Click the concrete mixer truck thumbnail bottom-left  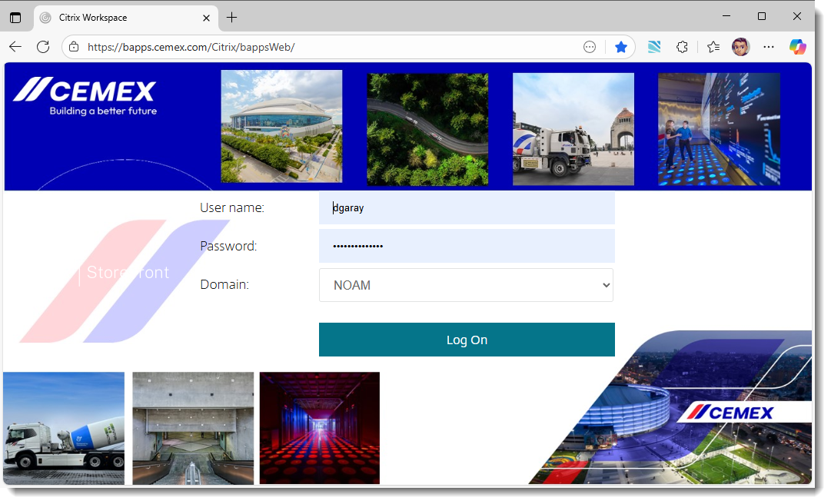[64, 428]
